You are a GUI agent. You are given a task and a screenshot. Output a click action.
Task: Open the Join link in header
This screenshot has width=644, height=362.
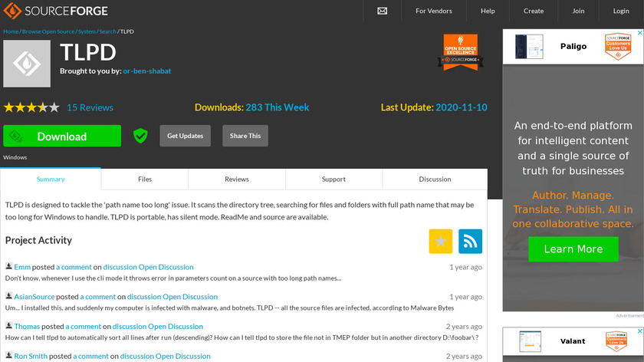tap(578, 11)
